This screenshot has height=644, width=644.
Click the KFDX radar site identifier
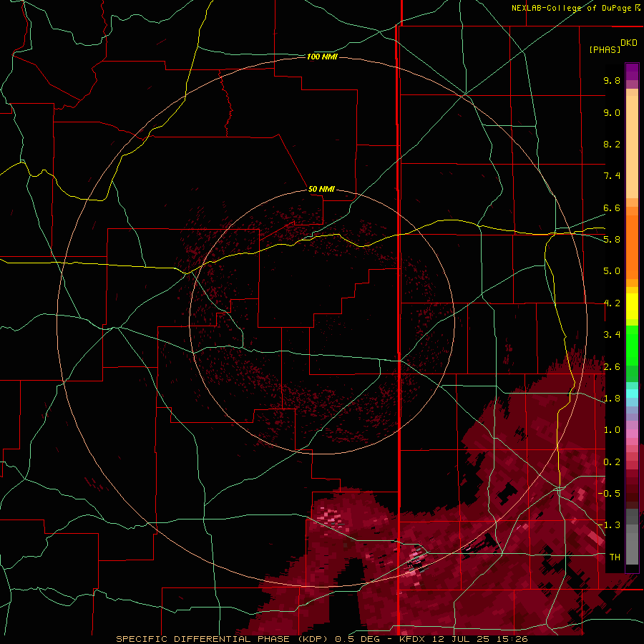click(x=412, y=639)
